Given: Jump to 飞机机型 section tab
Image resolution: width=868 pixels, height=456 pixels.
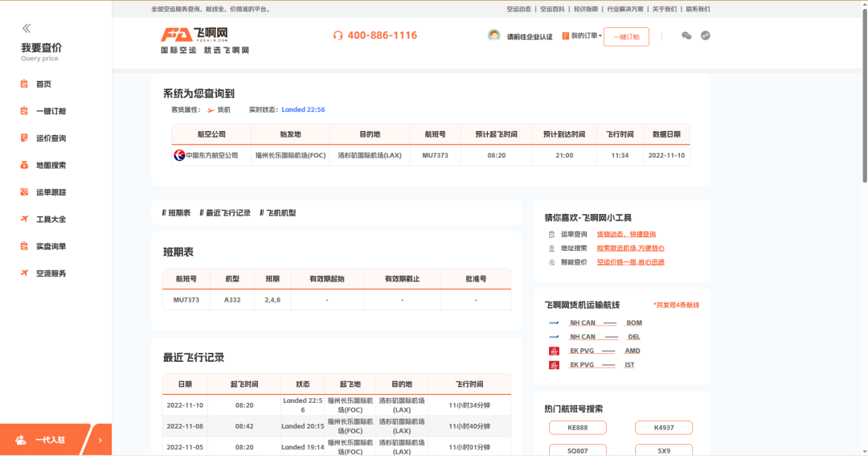Looking at the screenshot, I should [278, 213].
